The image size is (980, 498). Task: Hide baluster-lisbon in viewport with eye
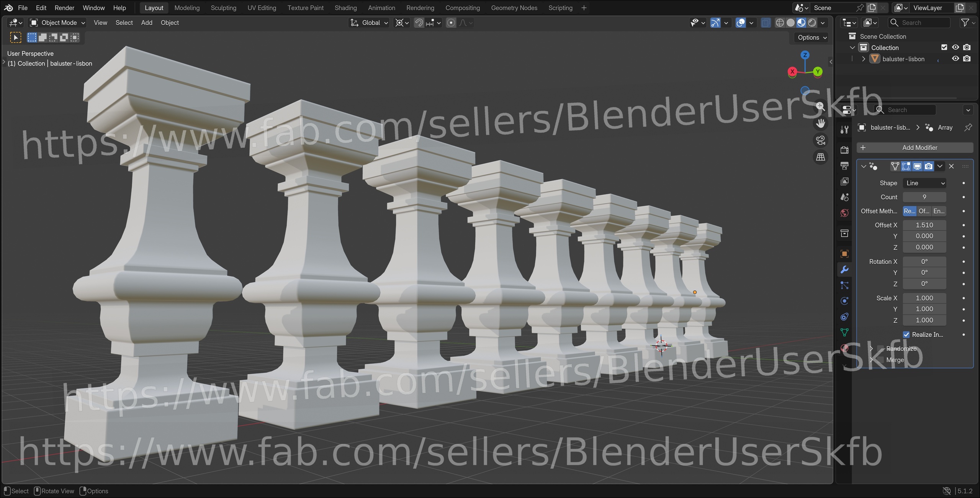coord(955,59)
